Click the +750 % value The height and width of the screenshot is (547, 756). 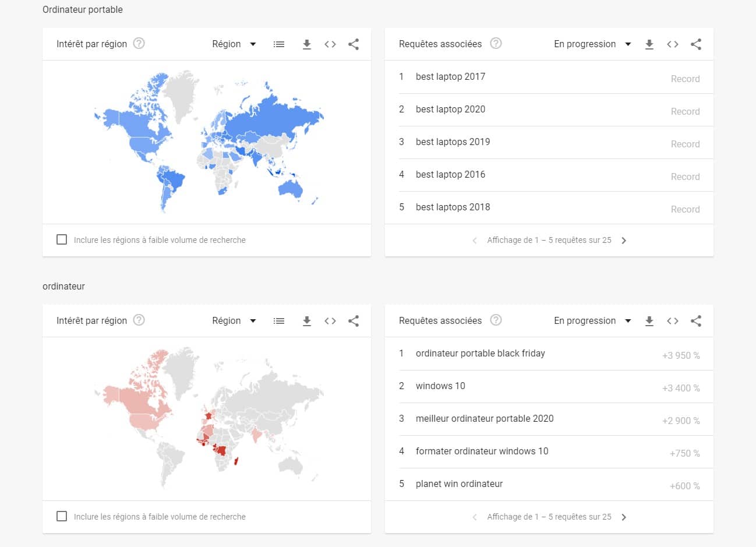(684, 453)
